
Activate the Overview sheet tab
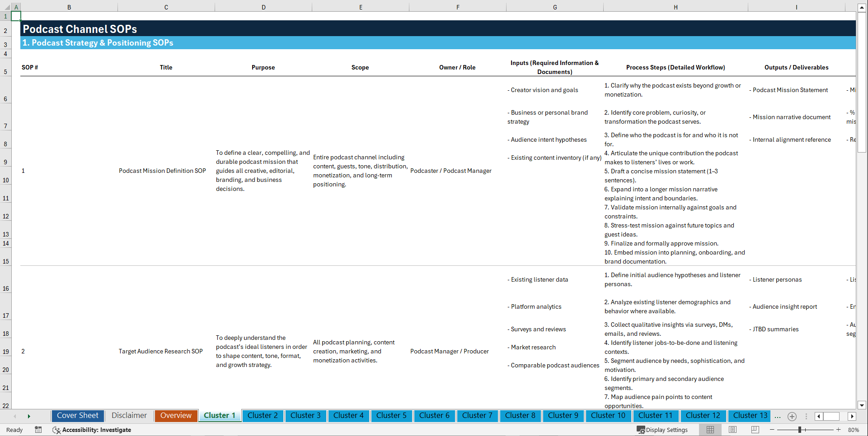coord(176,416)
